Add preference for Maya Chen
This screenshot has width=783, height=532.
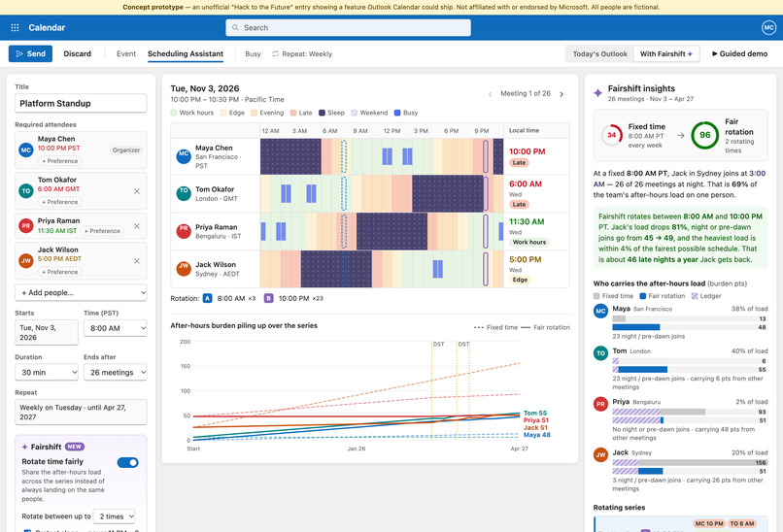click(59, 161)
